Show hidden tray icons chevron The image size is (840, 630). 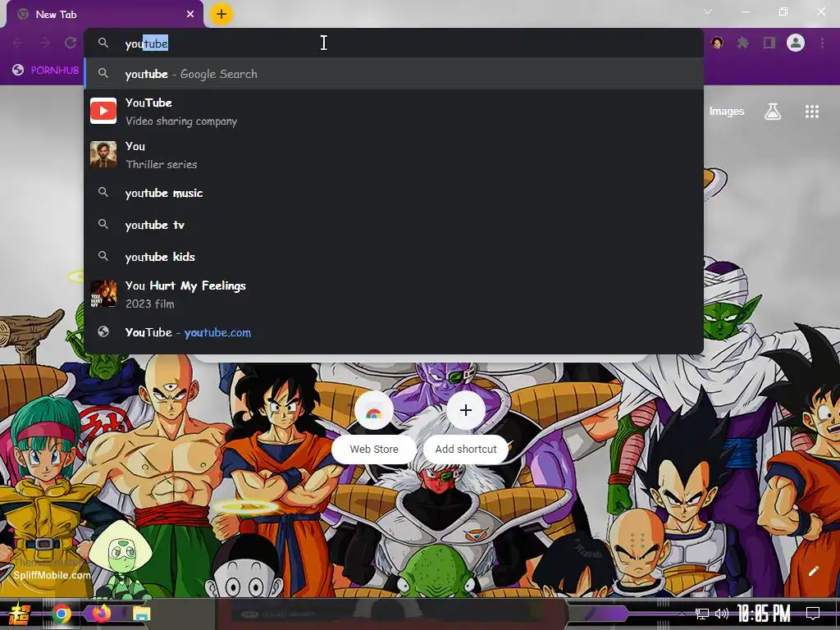click(x=682, y=614)
